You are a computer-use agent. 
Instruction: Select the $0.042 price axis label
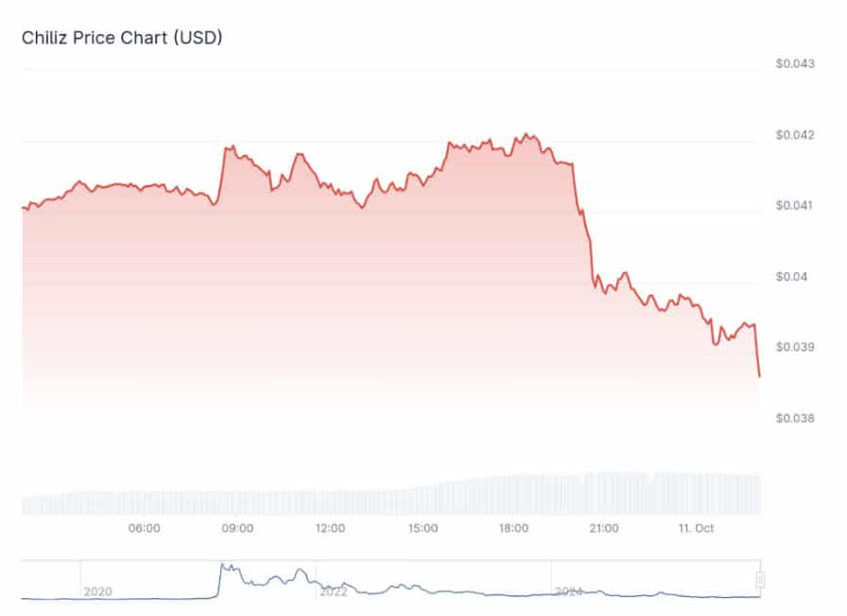(x=794, y=135)
